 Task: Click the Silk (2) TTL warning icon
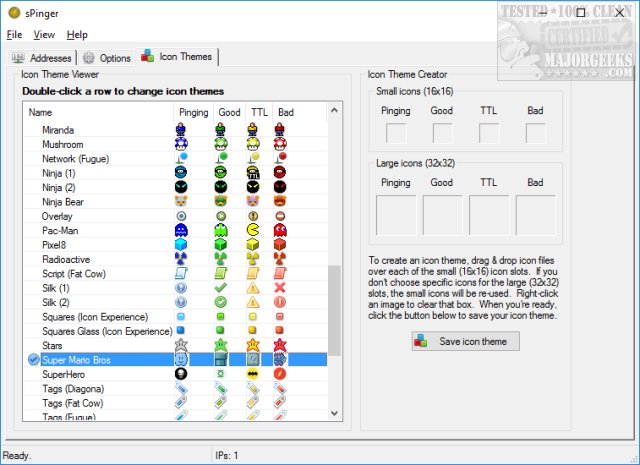253,302
